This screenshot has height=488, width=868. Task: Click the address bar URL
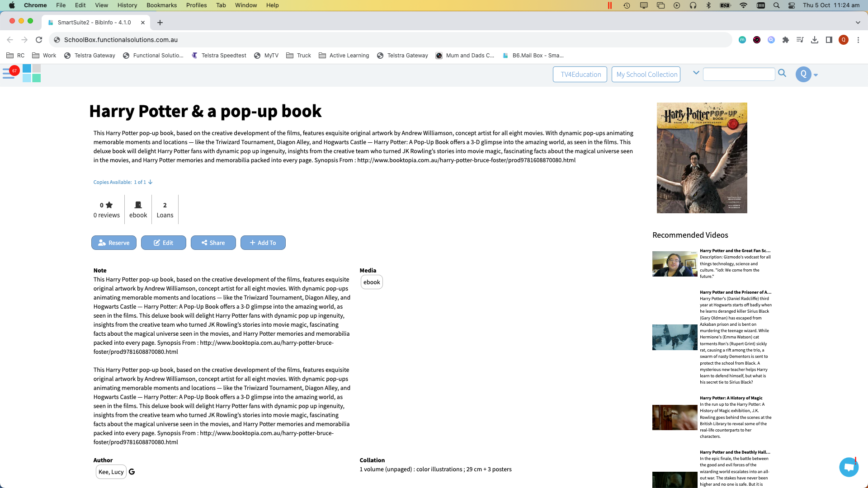[121, 40]
